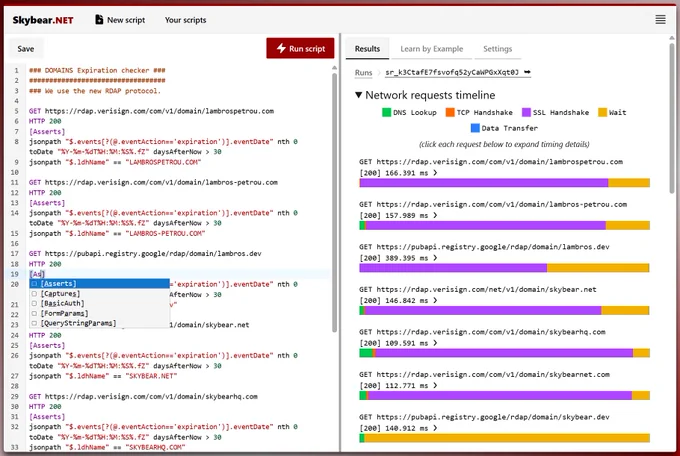
Task: Switch to the Learn by Example tab
Action: click(x=432, y=49)
